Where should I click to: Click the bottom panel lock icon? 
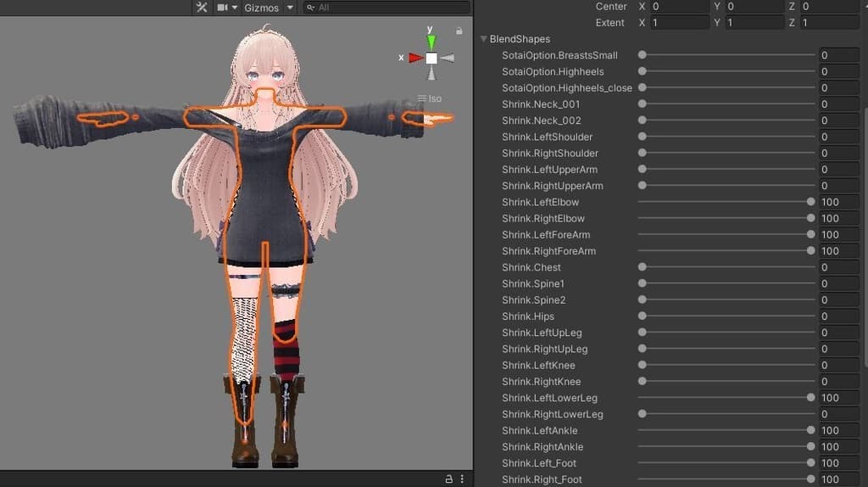coord(448,479)
